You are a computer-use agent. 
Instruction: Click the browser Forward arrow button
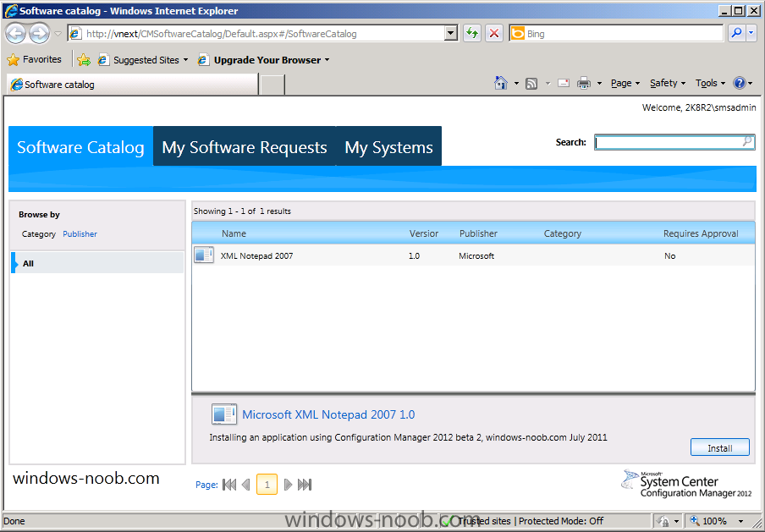coord(39,33)
